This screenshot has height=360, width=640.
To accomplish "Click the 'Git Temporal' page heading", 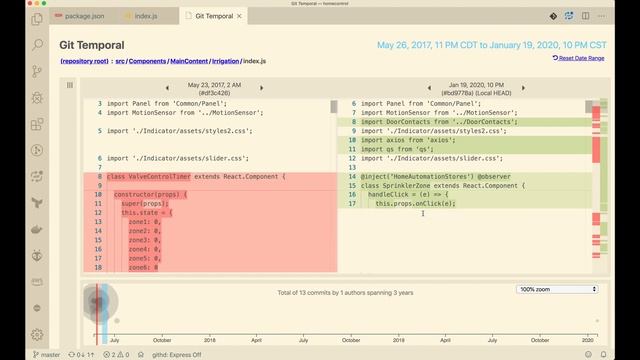I will (x=92, y=45).
